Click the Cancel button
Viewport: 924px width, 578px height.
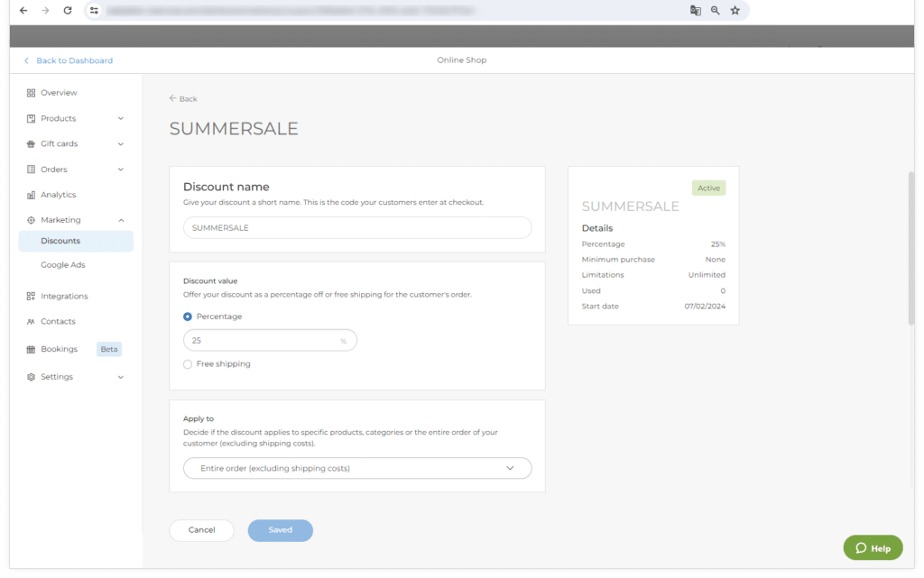pos(201,530)
